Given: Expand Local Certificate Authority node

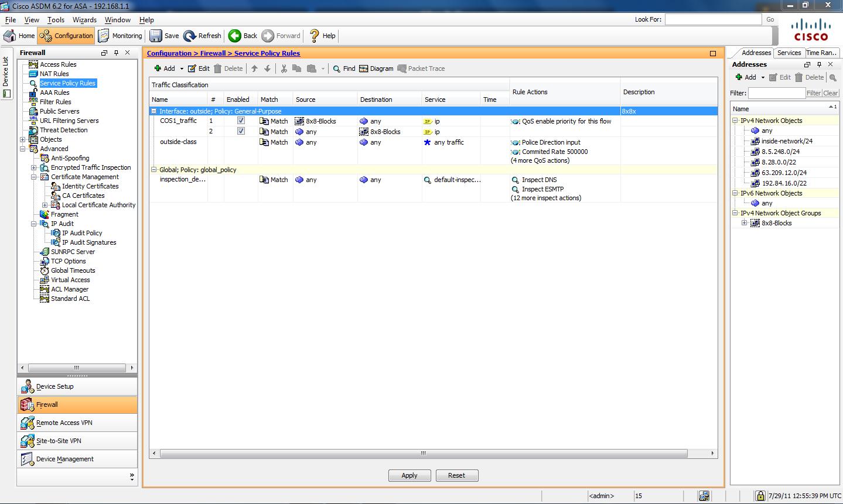Looking at the screenshot, I should click(x=45, y=205).
